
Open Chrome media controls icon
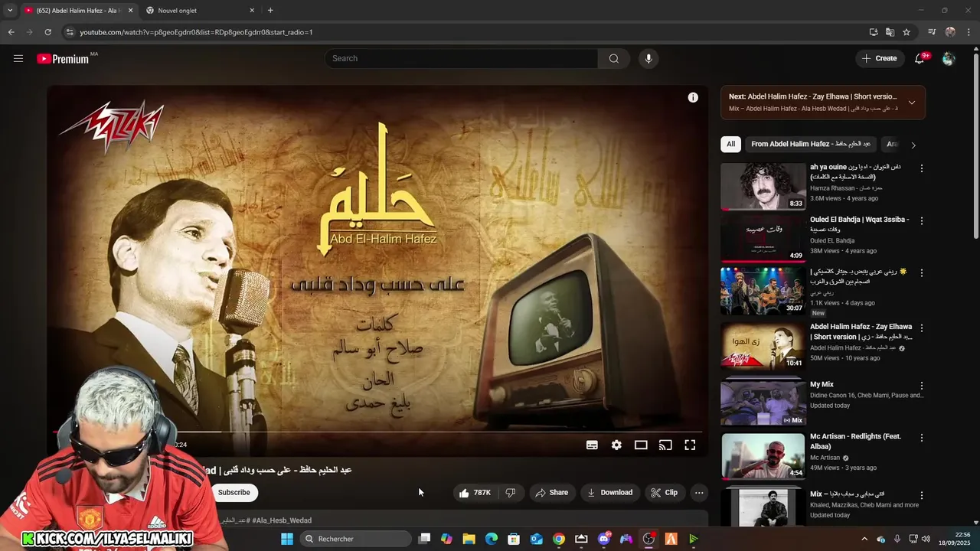(x=932, y=32)
